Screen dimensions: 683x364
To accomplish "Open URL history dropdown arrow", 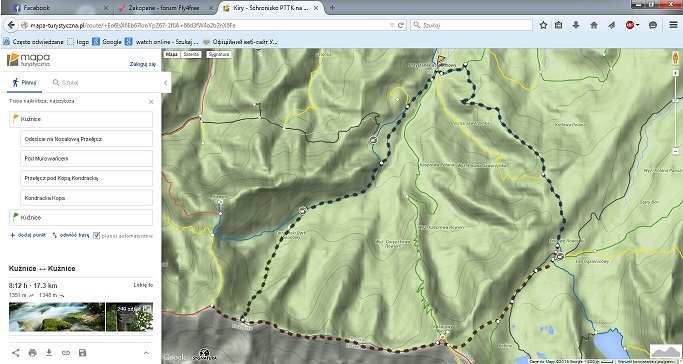I will 392,25.
